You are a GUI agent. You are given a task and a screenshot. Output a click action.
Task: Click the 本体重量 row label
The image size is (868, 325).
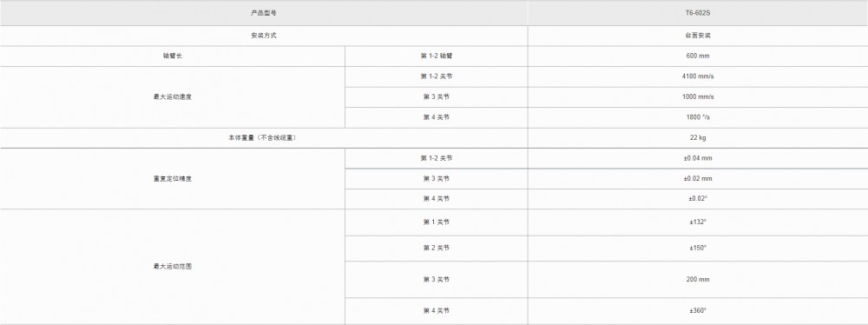(x=264, y=138)
